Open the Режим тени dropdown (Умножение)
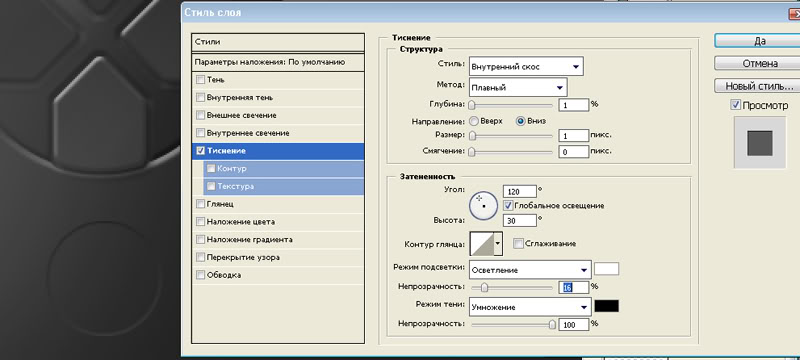The width and height of the screenshot is (800, 360). tap(530, 307)
